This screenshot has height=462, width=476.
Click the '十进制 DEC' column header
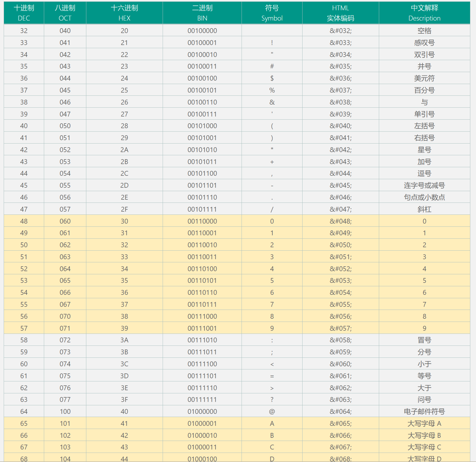(x=24, y=13)
